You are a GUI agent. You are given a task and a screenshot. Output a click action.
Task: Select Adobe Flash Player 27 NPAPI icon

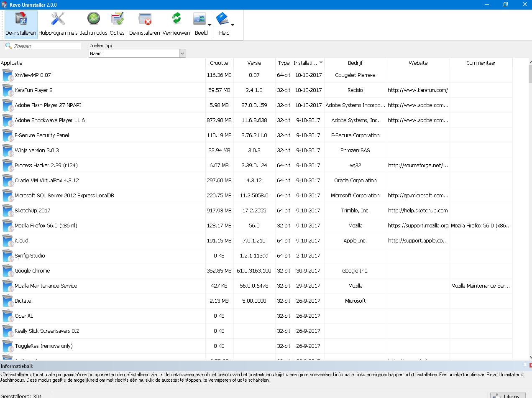[8, 105]
